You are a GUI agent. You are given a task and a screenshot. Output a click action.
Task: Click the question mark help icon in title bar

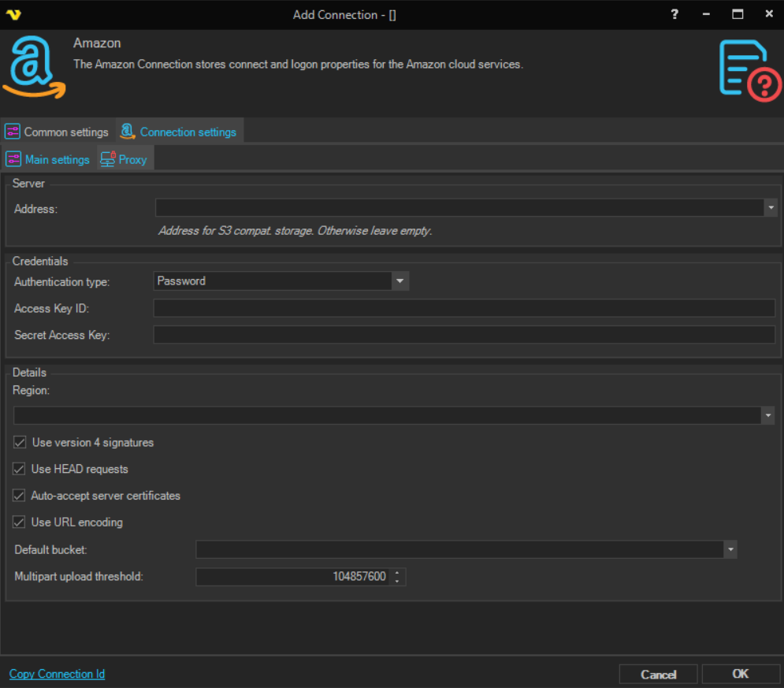click(674, 14)
